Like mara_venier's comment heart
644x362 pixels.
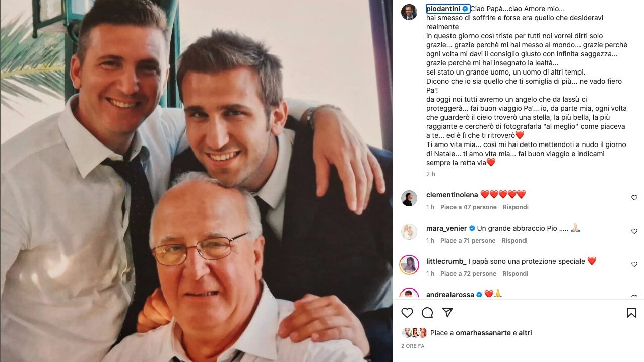pos(634,231)
